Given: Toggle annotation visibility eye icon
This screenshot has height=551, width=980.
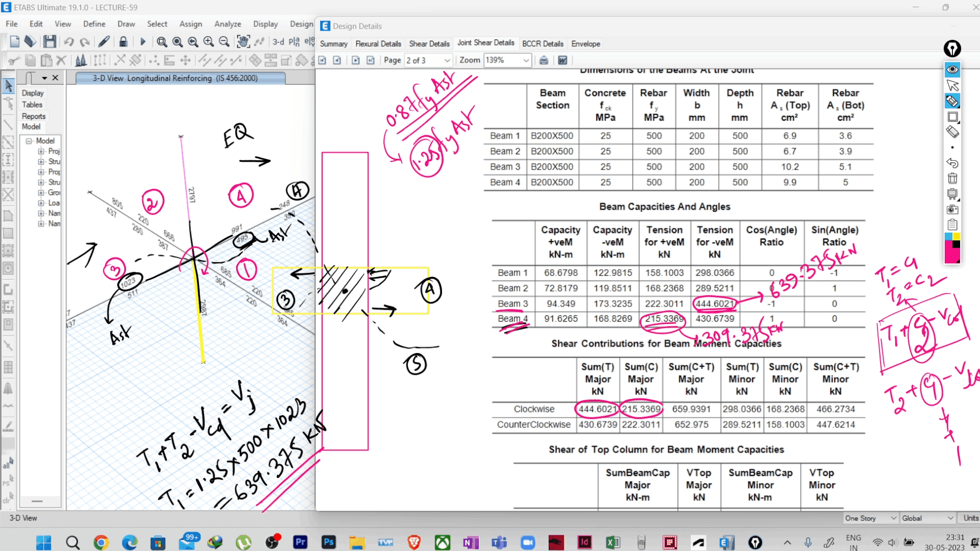Looking at the screenshot, I should click(x=952, y=69).
